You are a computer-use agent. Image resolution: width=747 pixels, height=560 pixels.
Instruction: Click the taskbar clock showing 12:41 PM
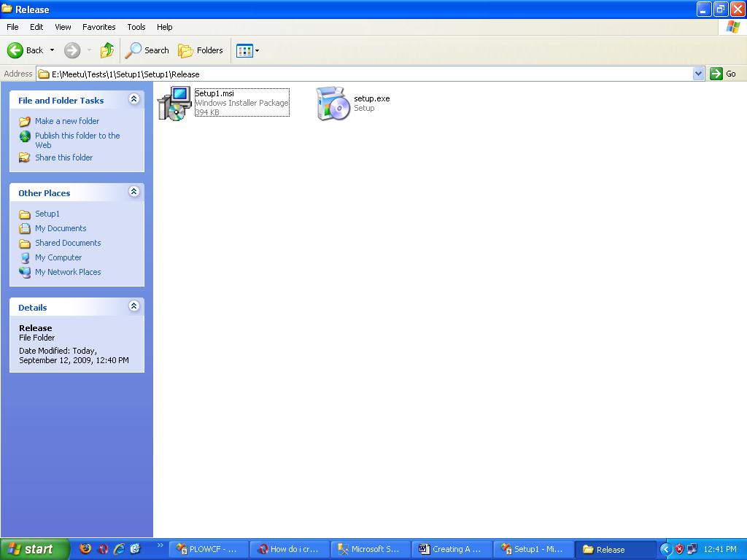720,549
